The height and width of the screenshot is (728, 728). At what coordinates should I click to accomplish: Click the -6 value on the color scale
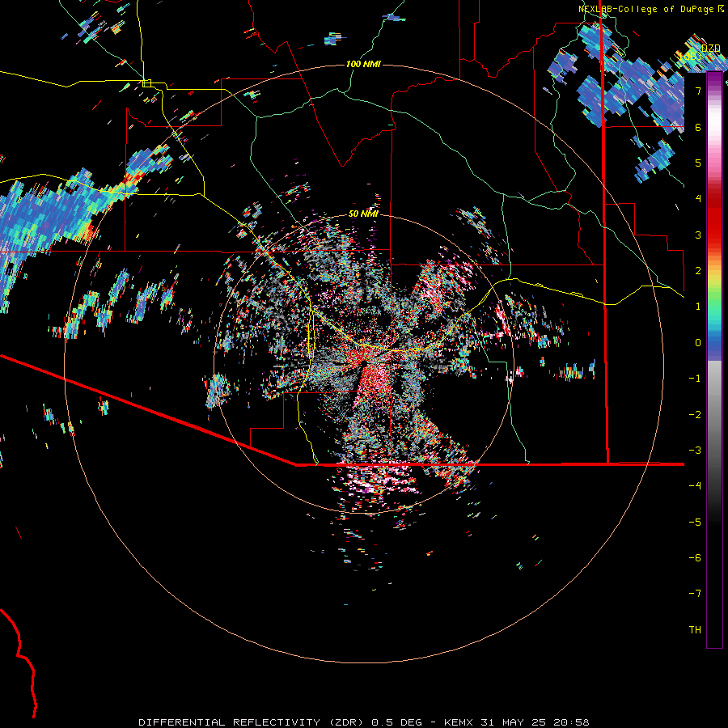[695, 558]
